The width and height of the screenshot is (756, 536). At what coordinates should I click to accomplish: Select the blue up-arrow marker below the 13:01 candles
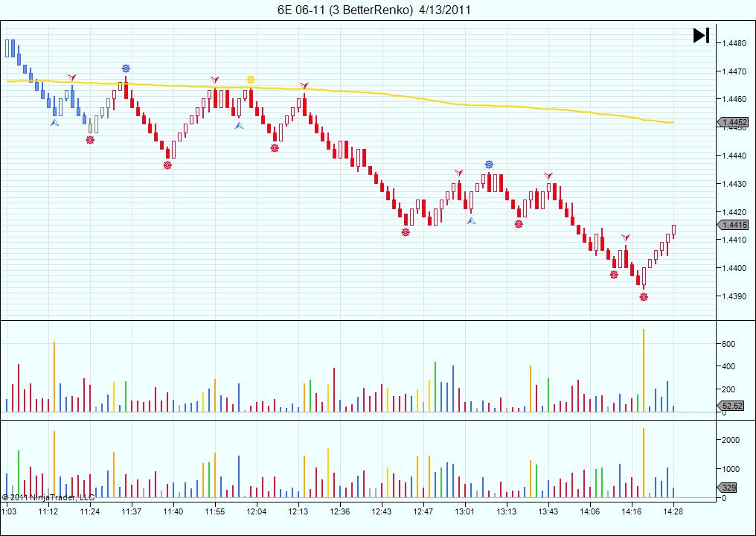tap(471, 220)
